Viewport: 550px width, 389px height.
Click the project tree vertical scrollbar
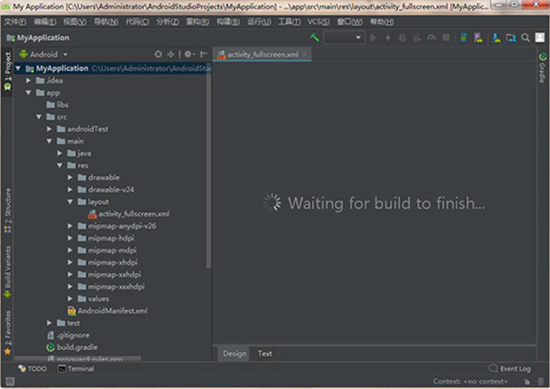[209, 168]
